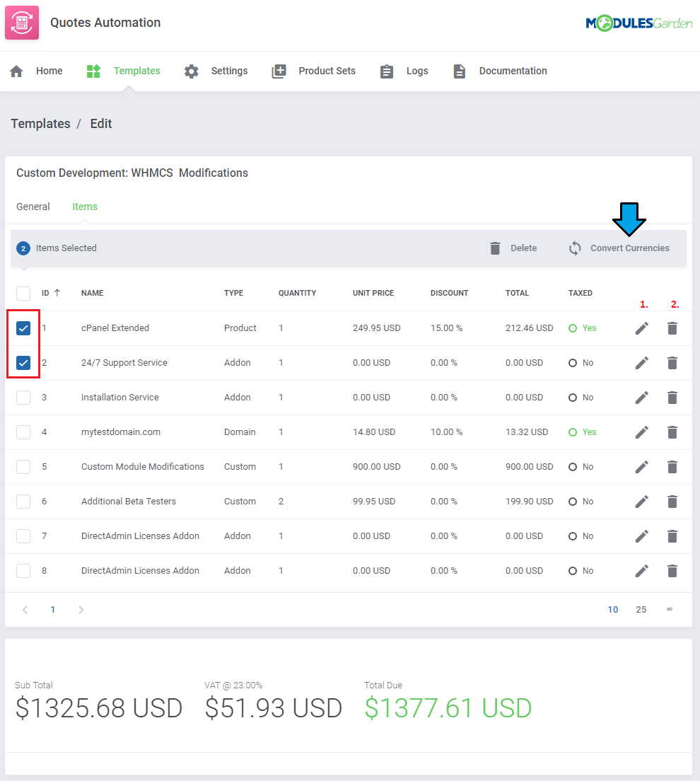Sort by the ID column arrow
The image size is (700, 781).
(x=57, y=293)
